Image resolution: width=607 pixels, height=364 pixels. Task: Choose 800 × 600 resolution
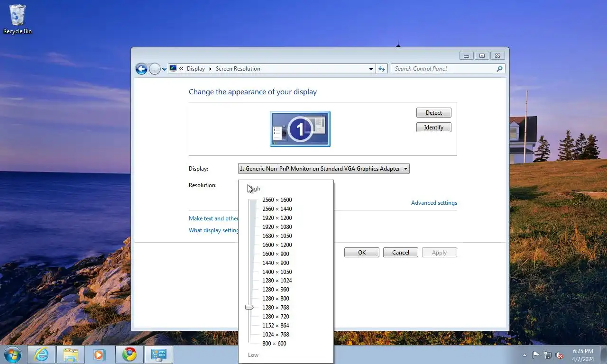(x=274, y=344)
